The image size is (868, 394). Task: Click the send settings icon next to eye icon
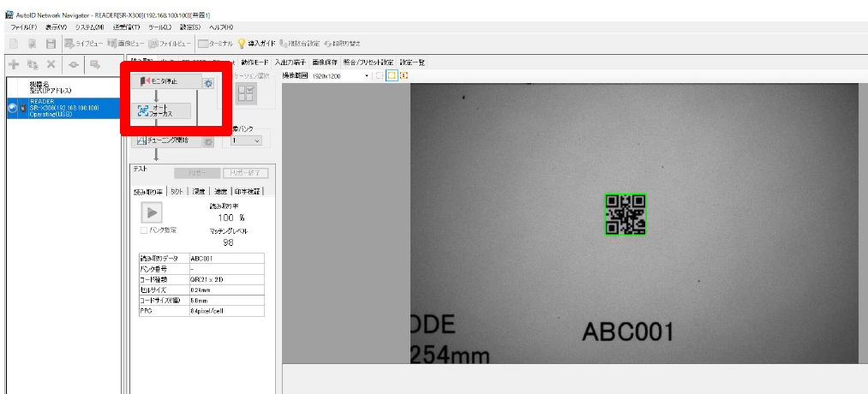(94, 64)
